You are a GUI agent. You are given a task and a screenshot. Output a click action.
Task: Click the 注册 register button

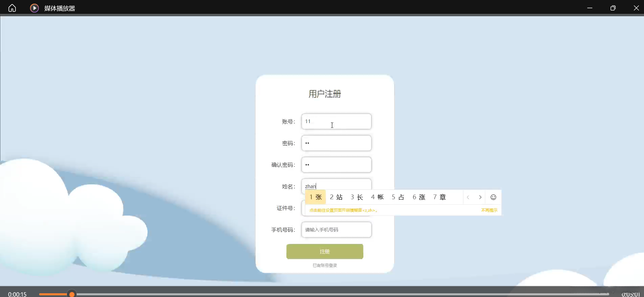coord(325,251)
